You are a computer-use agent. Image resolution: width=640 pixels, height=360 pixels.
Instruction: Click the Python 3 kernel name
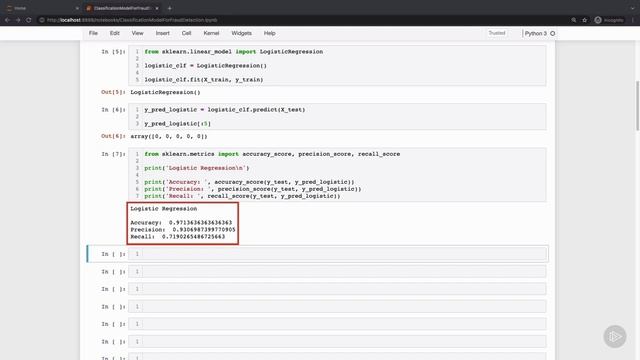click(536, 33)
